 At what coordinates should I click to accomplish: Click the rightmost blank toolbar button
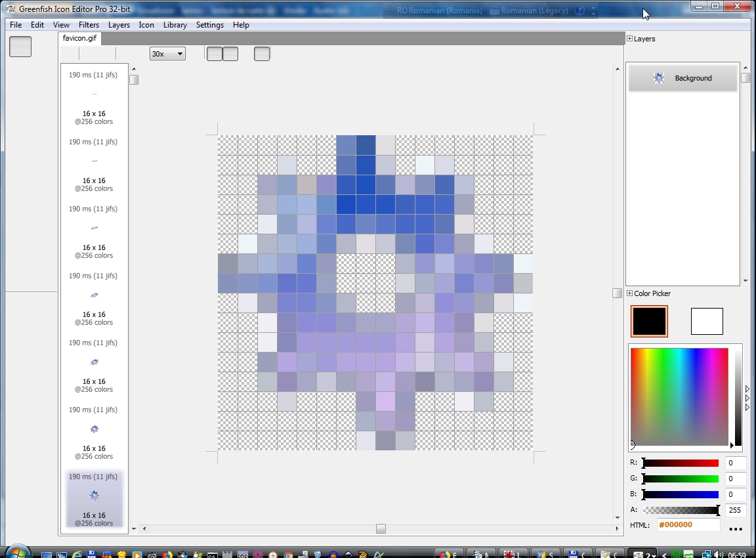[x=262, y=54]
